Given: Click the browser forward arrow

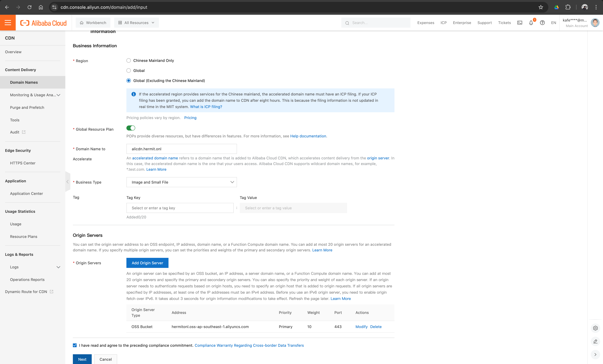Looking at the screenshot, I should click(18, 7).
